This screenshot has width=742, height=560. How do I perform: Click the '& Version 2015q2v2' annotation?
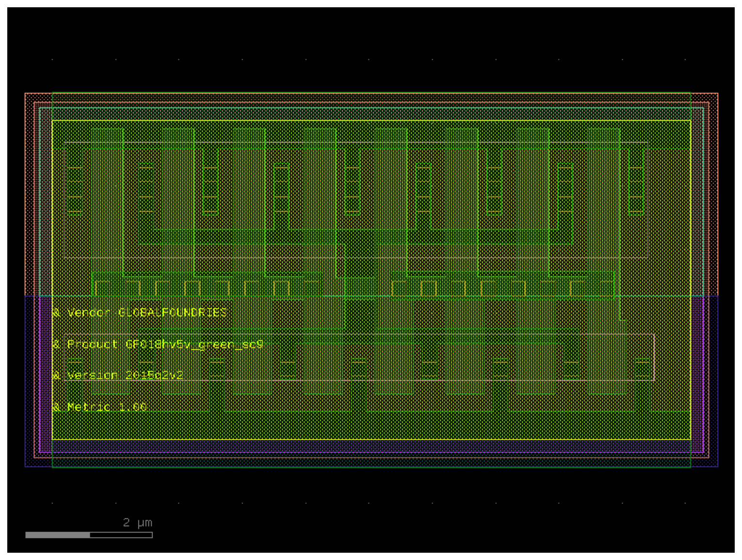118,375
